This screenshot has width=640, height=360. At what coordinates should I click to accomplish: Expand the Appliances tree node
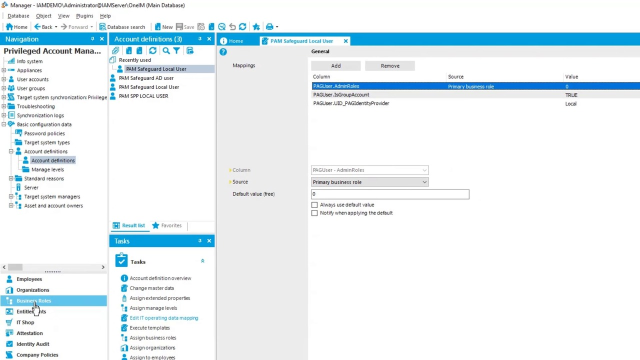tap(4, 70)
